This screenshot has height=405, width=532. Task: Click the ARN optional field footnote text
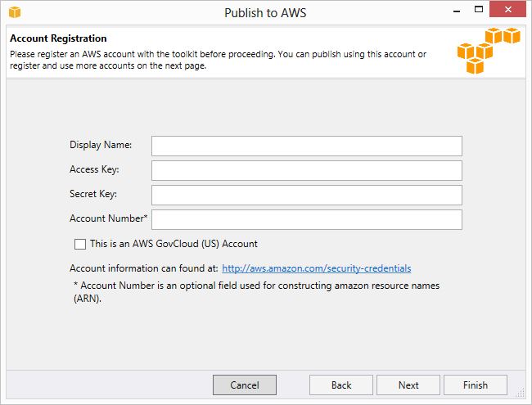[x=256, y=292]
